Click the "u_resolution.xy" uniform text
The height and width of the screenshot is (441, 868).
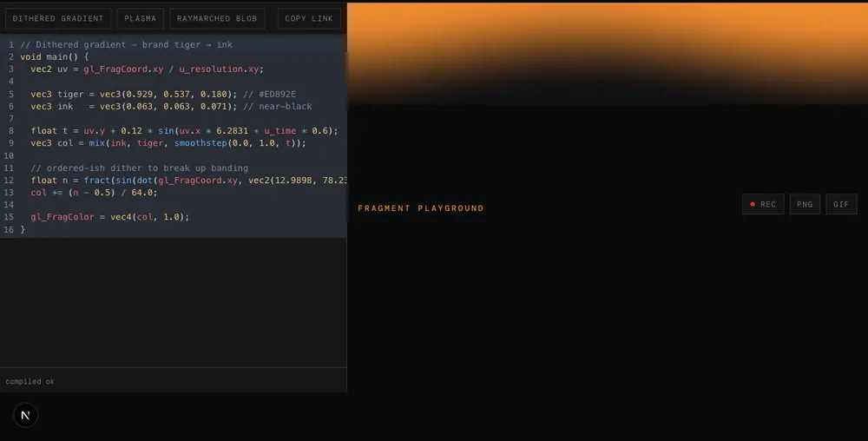219,69
